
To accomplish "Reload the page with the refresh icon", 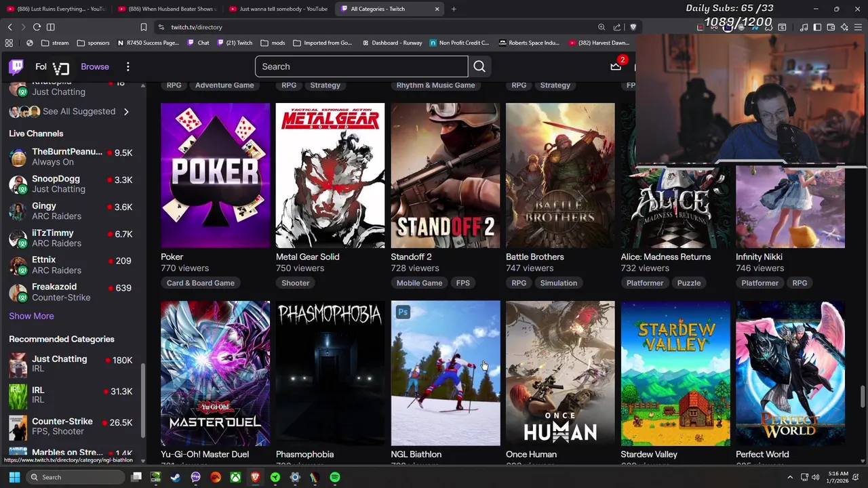I will (37, 27).
